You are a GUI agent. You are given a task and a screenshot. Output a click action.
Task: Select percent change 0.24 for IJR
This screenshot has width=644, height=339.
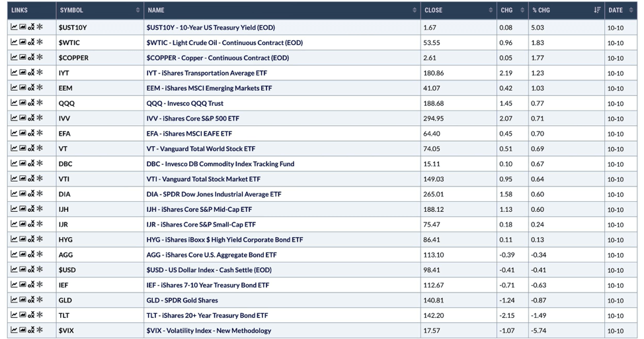pyautogui.click(x=537, y=224)
